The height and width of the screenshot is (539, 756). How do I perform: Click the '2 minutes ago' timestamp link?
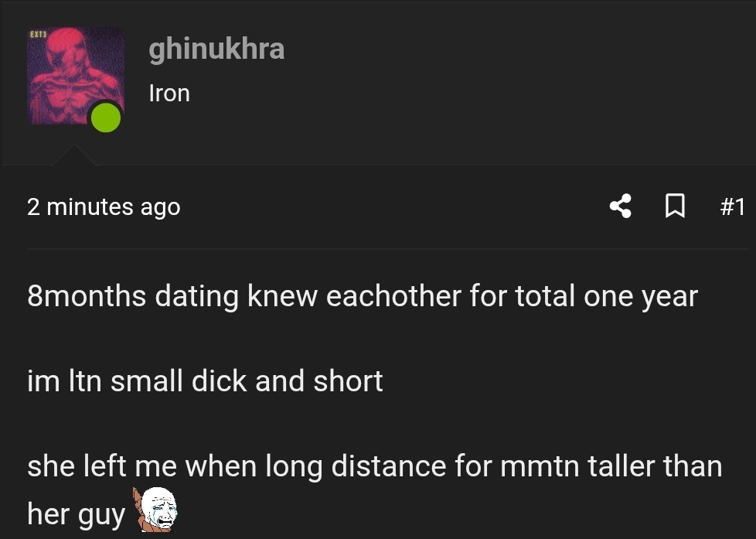coord(104,206)
